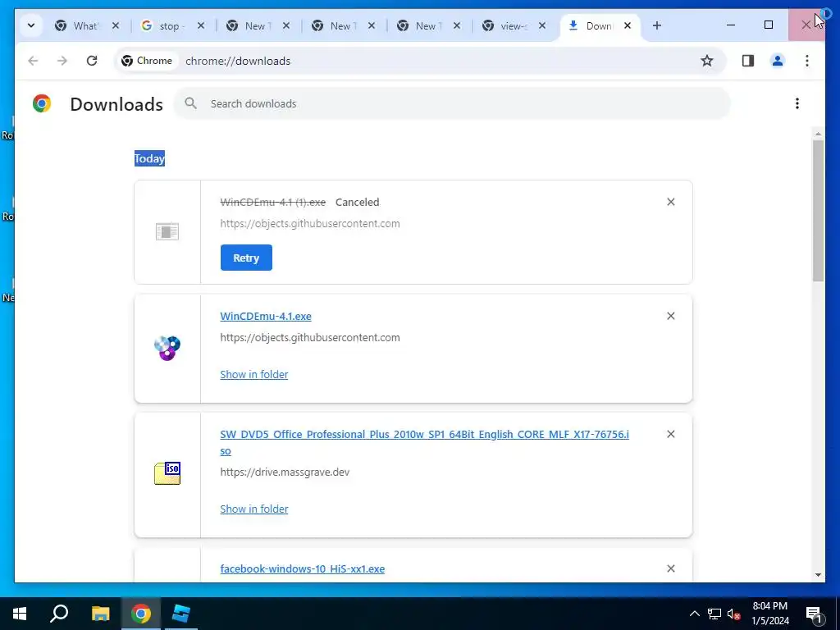Show hidden system tray icons
The height and width of the screenshot is (630, 840).
(x=694, y=614)
